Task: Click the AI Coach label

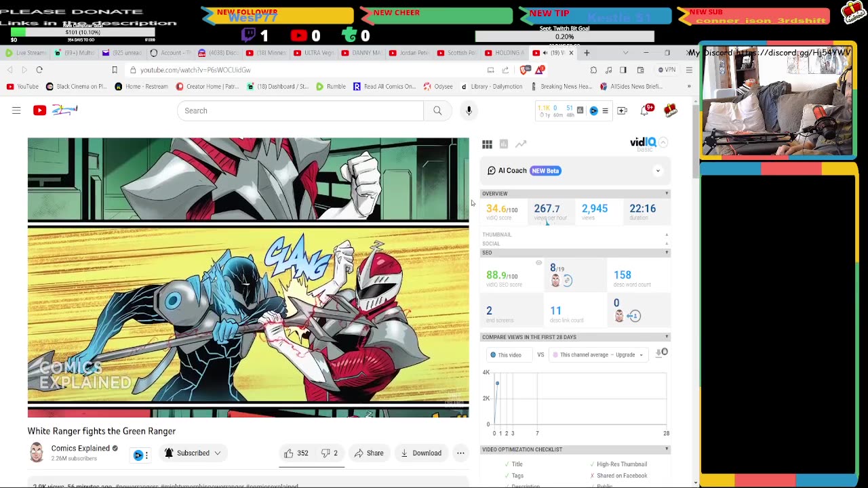Action: (x=512, y=171)
